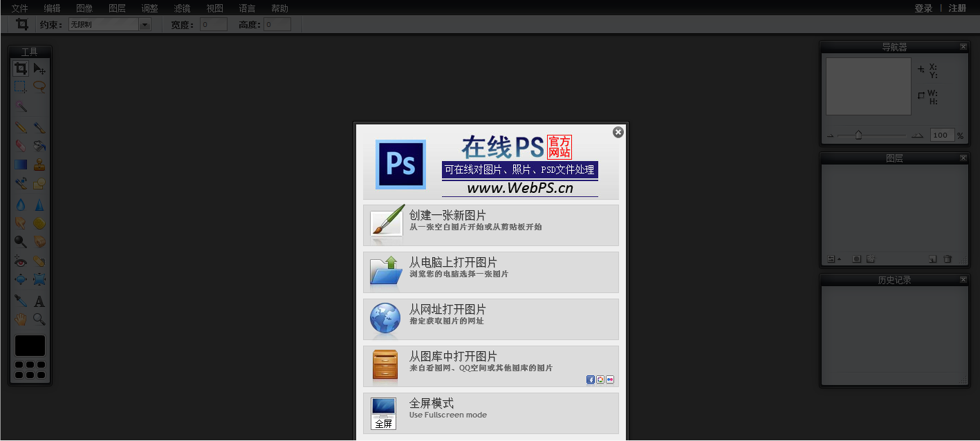This screenshot has width=980, height=441.
Task: Pick the Paint Bucket tool
Action: click(39, 146)
